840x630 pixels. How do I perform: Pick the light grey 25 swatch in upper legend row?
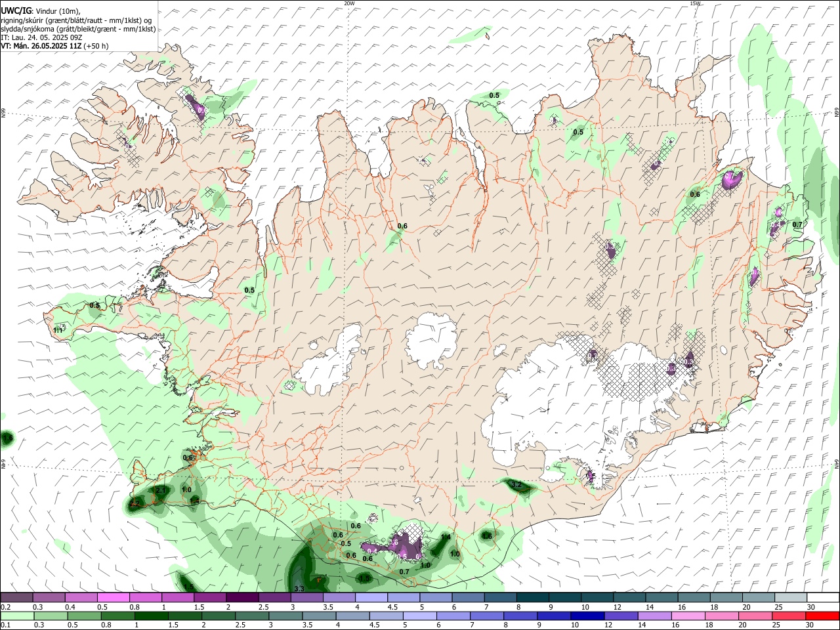[x=790, y=598]
